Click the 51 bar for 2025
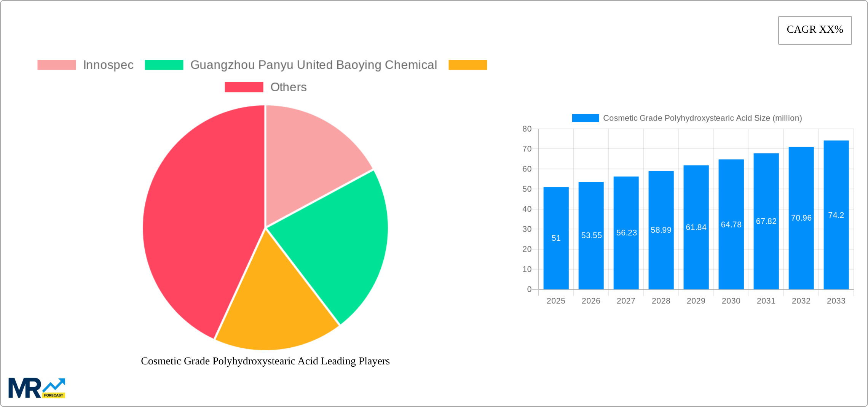 pyautogui.click(x=555, y=238)
